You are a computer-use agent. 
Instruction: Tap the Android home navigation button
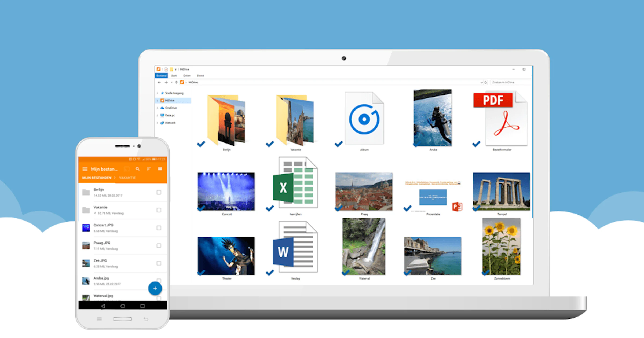123,306
